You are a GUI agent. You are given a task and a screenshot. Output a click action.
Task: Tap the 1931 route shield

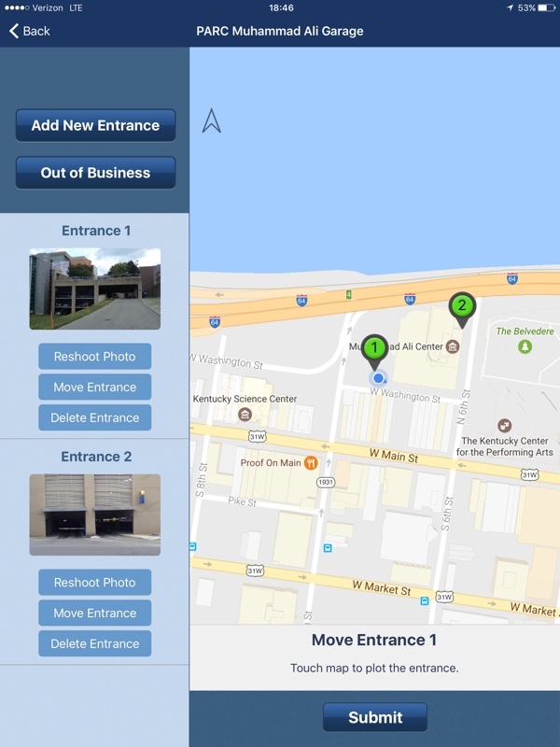[x=326, y=482]
